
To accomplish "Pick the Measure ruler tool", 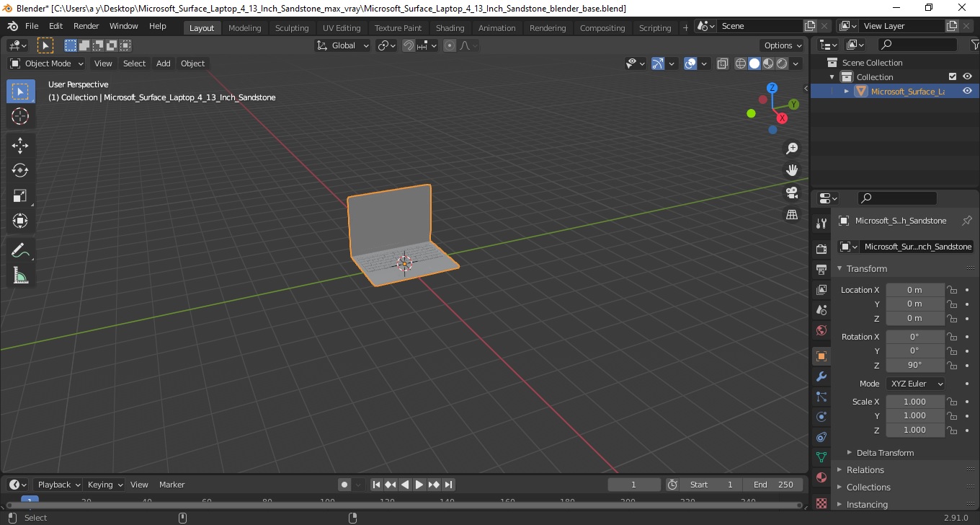I will coord(20,275).
